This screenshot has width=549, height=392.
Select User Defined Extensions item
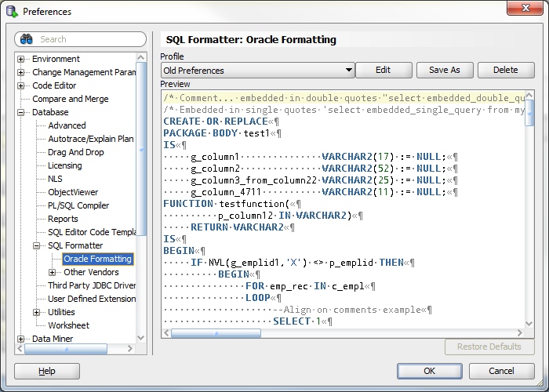[x=92, y=299]
